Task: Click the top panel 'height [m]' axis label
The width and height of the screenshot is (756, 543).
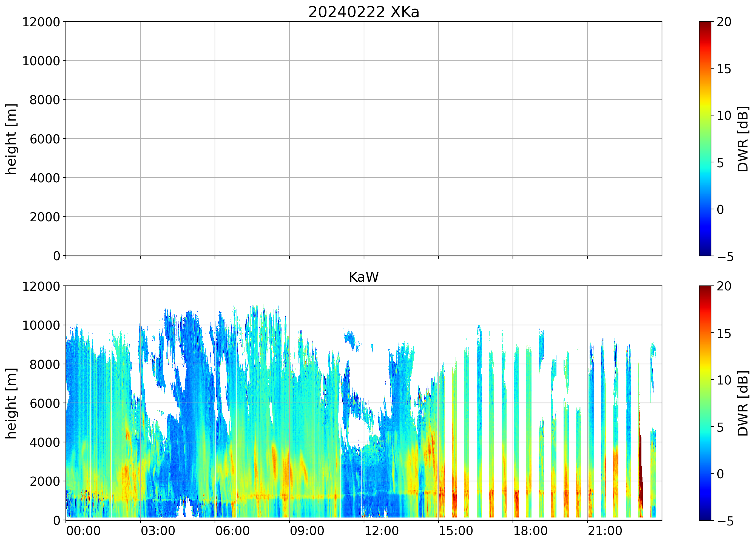Action: 11,139
